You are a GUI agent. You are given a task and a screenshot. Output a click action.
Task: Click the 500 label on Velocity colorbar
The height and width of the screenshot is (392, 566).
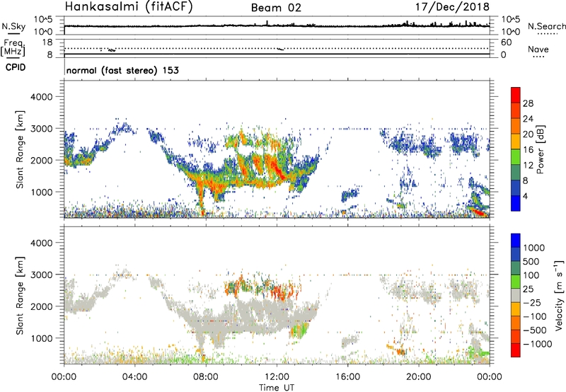point(531,261)
